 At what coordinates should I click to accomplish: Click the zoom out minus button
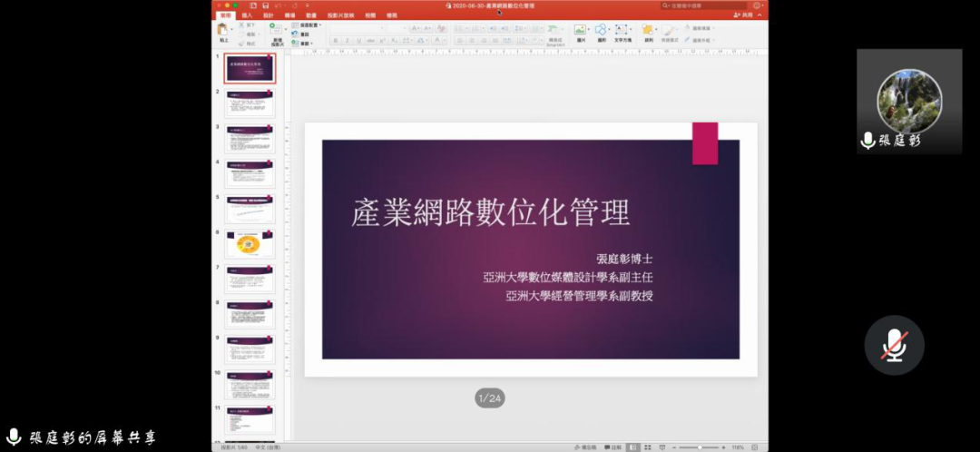pyautogui.click(x=674, y=447)
